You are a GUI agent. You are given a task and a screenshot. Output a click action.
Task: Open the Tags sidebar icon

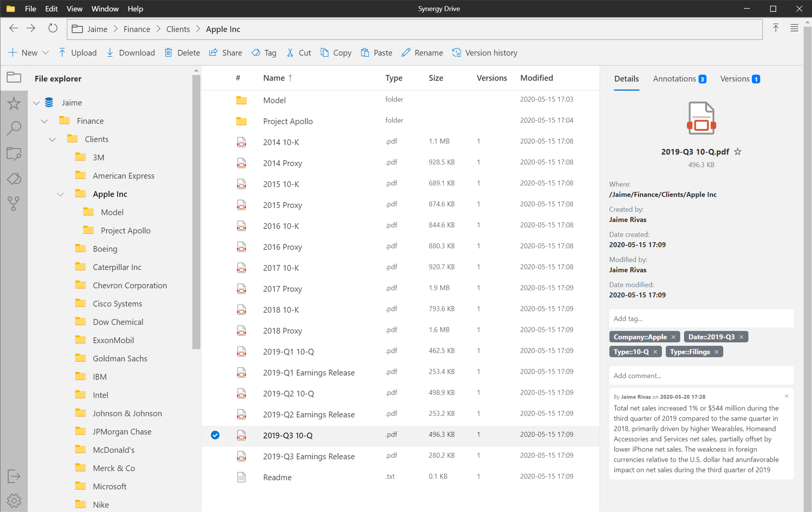tap(14, 179)
